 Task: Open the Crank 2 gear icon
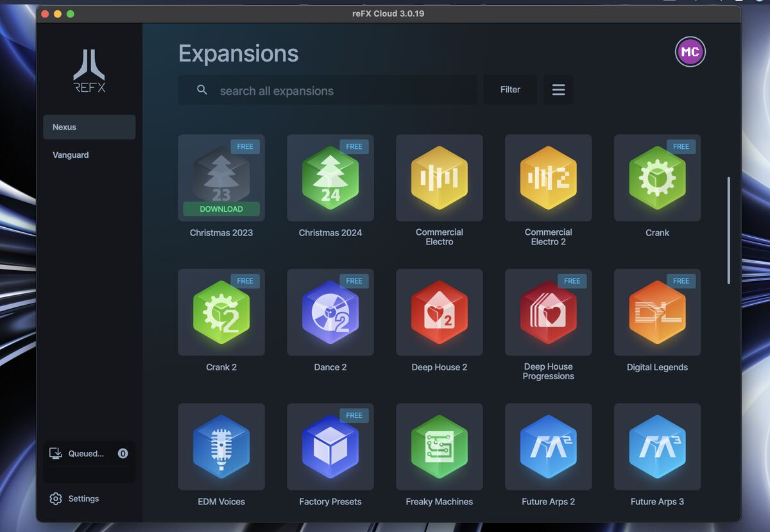[x=221, y=313]
